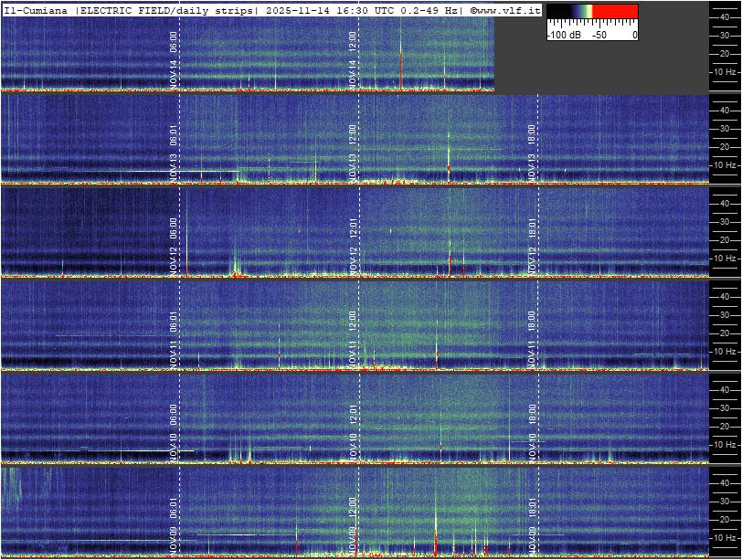Select the NOV 14 12:00 time marker

[x=353, y=60]
